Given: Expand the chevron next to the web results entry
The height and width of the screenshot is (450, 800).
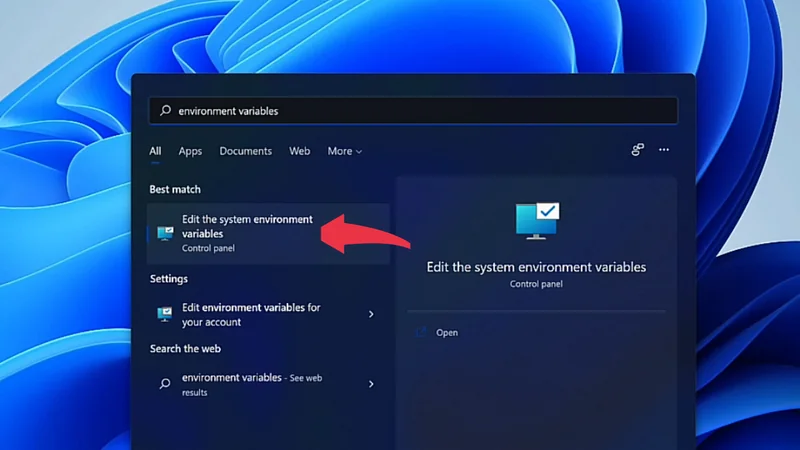Looking at the screenshot, I should coord(371,384).
